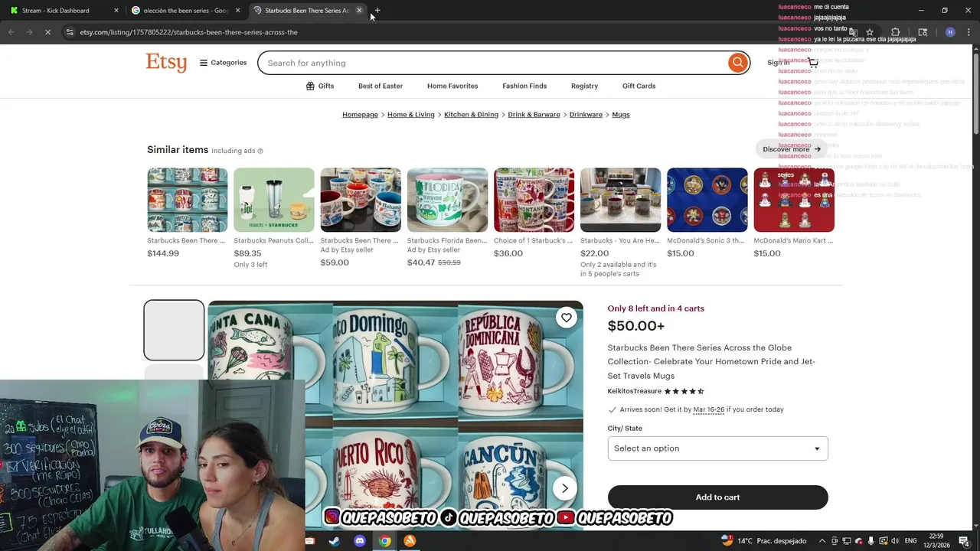Show next product photo arrow
Image resolution: width=980 pixels, height=551 pixels.
tap(564, 488)
